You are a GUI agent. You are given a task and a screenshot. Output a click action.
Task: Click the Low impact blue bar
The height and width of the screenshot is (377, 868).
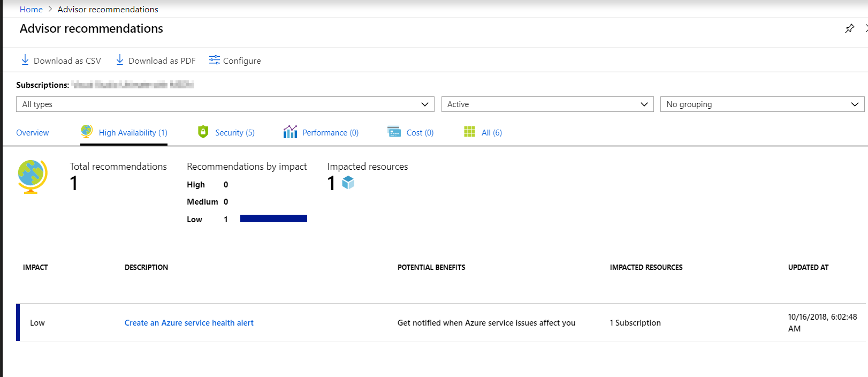coord(273,218)
